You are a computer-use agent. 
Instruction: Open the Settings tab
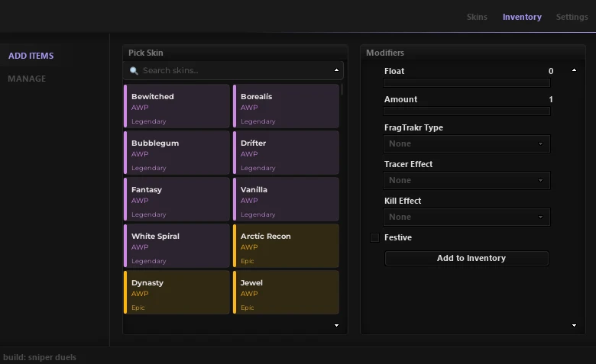572,17
